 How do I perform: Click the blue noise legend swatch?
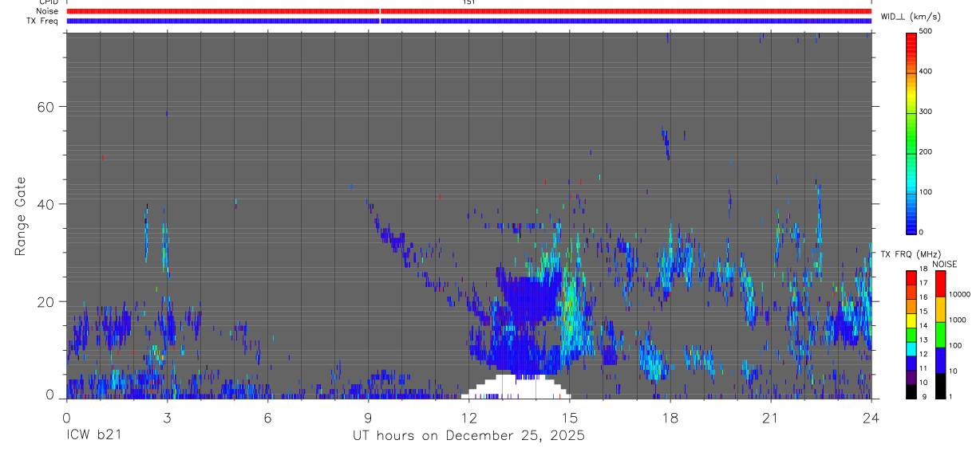coord(940,360)
